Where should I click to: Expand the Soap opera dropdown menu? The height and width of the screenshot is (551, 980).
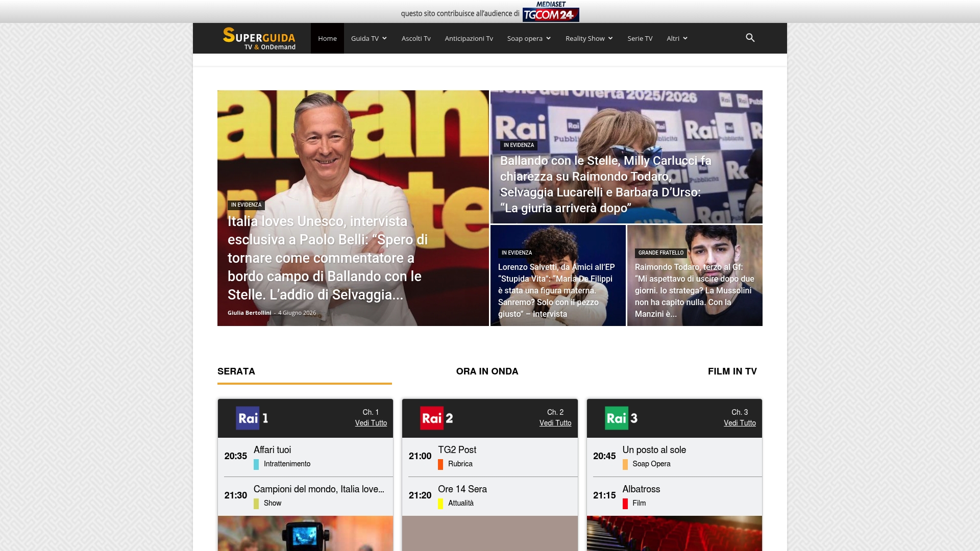[529, 38]
